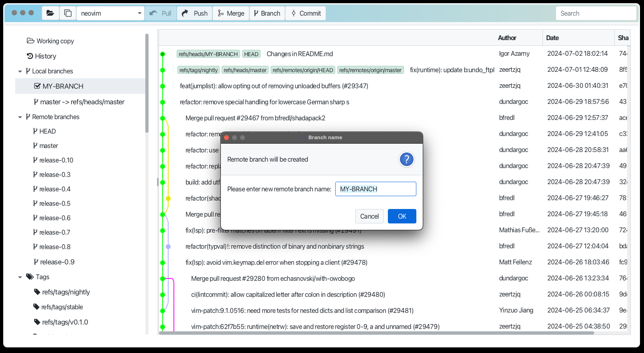This screenshot has height=353, width=644.
Task: Click the sidebar vertical scrollbar
Action: 147,83
